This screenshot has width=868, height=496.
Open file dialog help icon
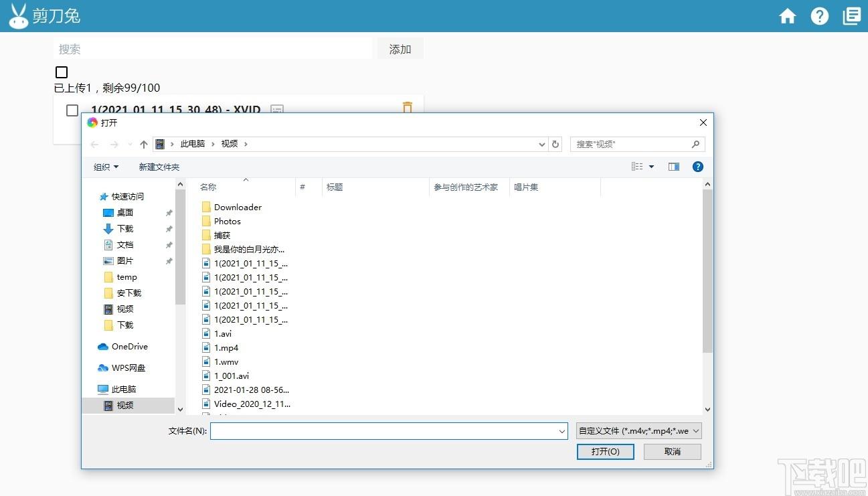698,167
